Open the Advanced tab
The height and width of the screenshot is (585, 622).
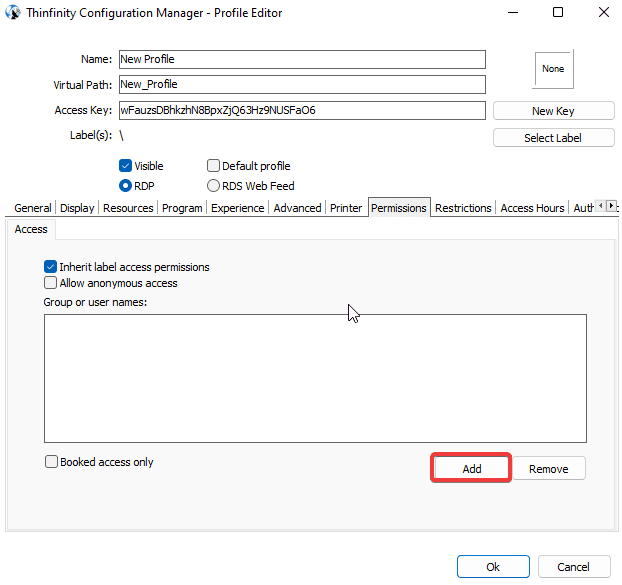297,208
